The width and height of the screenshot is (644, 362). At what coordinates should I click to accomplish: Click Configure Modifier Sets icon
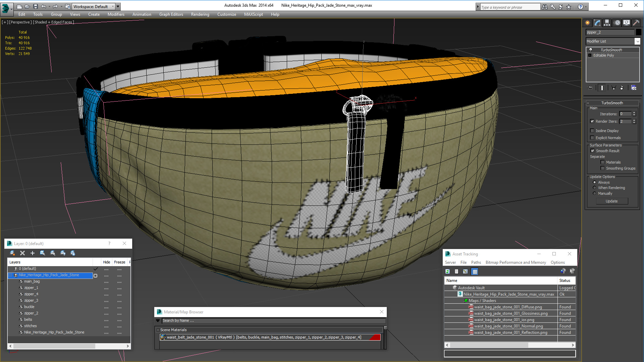pyautogui.click(x=634, y=88)
